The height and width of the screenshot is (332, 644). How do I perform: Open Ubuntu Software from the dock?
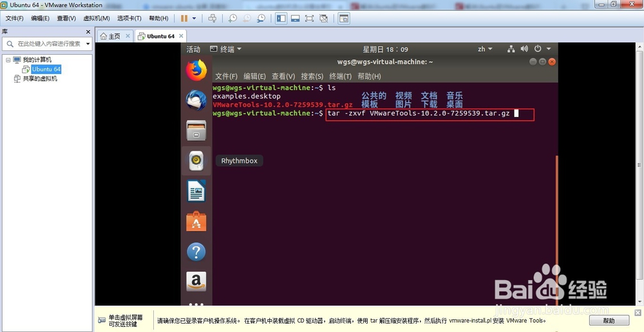pos(196,221)
